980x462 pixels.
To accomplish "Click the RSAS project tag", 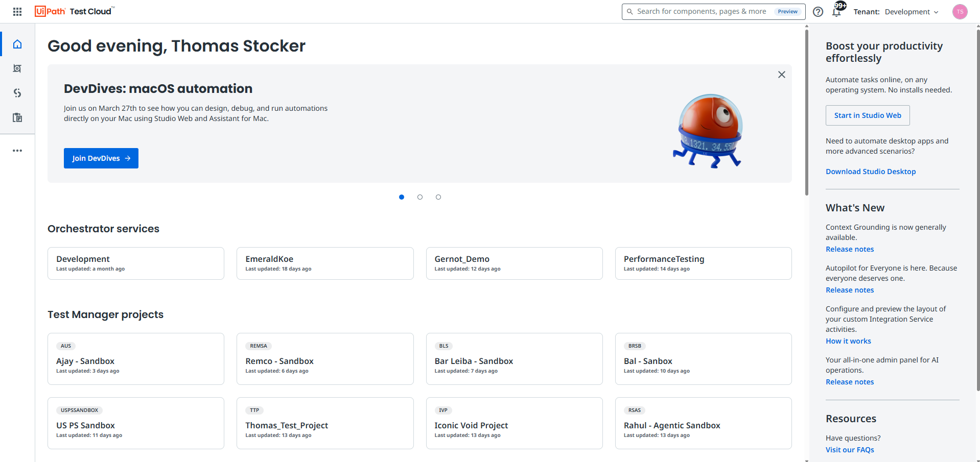I will pos(635,410).
